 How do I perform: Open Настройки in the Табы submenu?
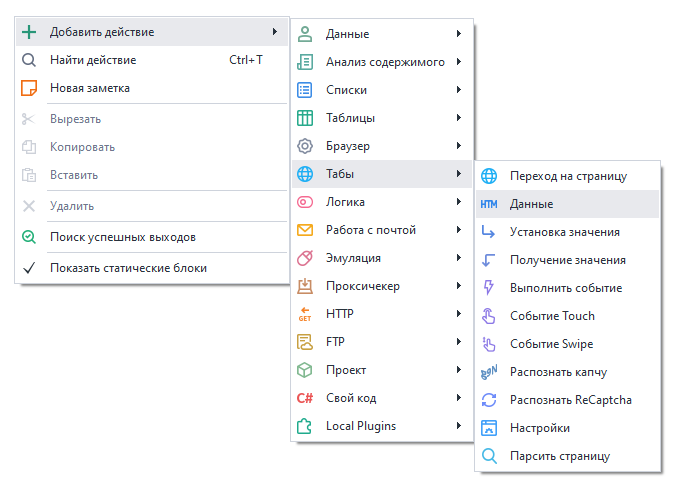(x=540, y=428)
